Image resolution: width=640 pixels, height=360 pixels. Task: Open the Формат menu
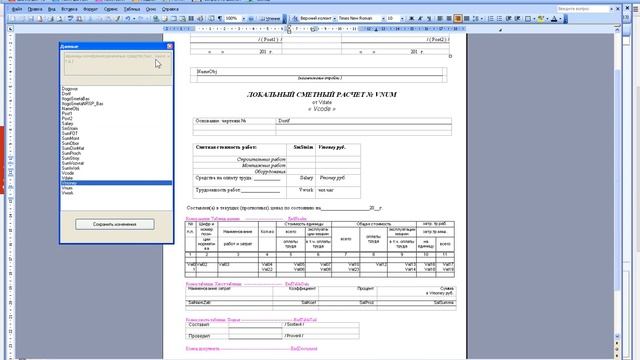[x=90, y=9]
